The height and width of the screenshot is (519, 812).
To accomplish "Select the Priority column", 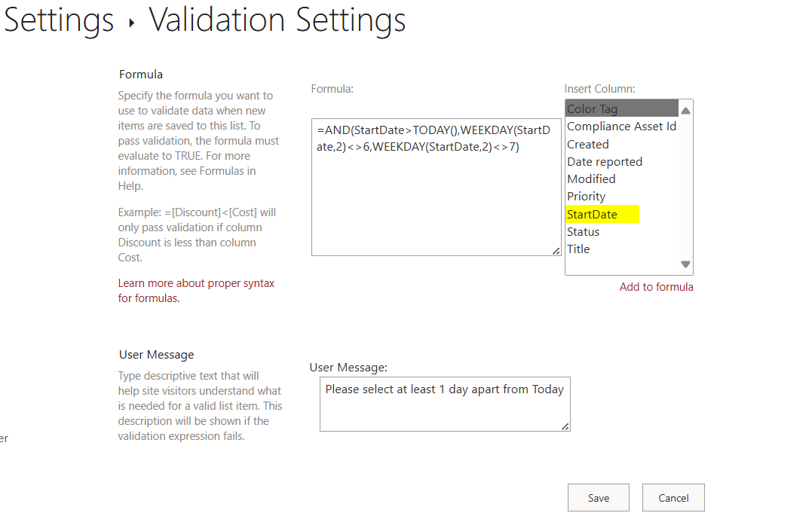I will click(x=587, y=196).
